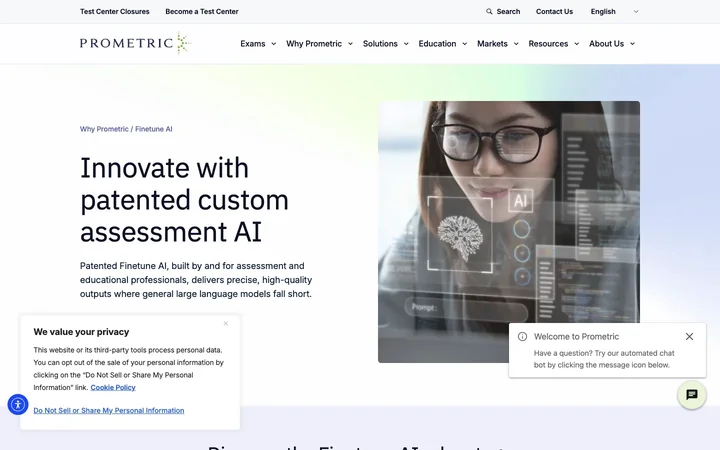Expand the About Us dropdown chevron
The image size is (720, 450).
tap(632, 44)
